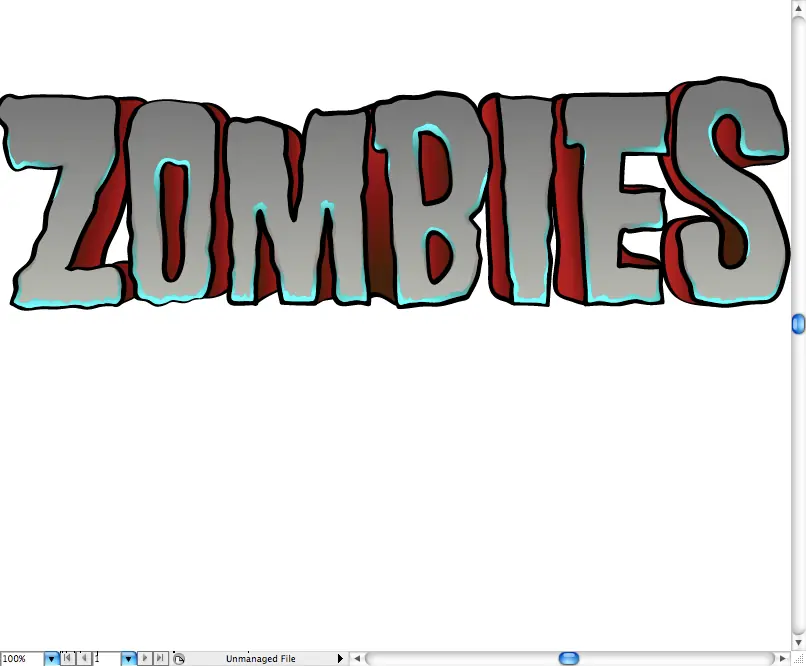The image size is (806, 666).
Task: Open status bar display options arrow
Action: tap(340, 658)
